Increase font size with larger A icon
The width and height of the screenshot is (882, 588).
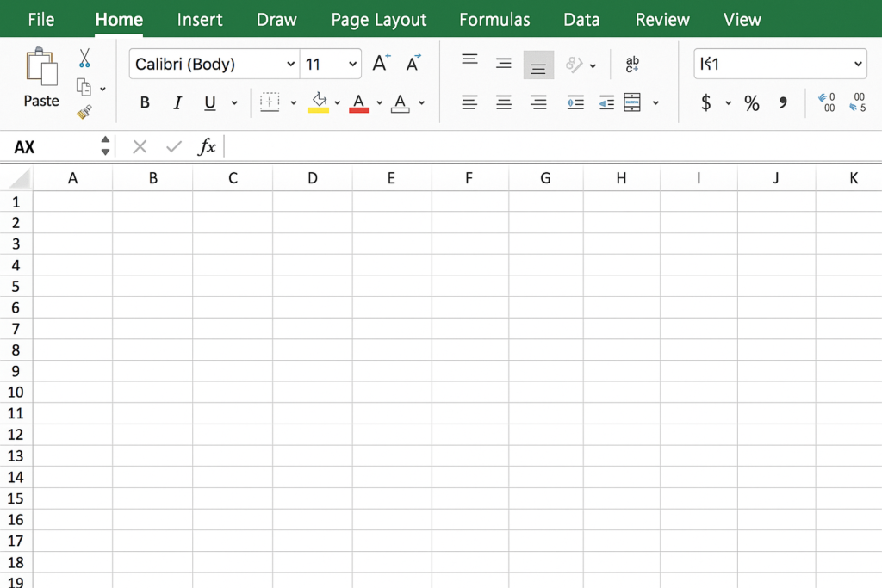click(x=381, y=63)
